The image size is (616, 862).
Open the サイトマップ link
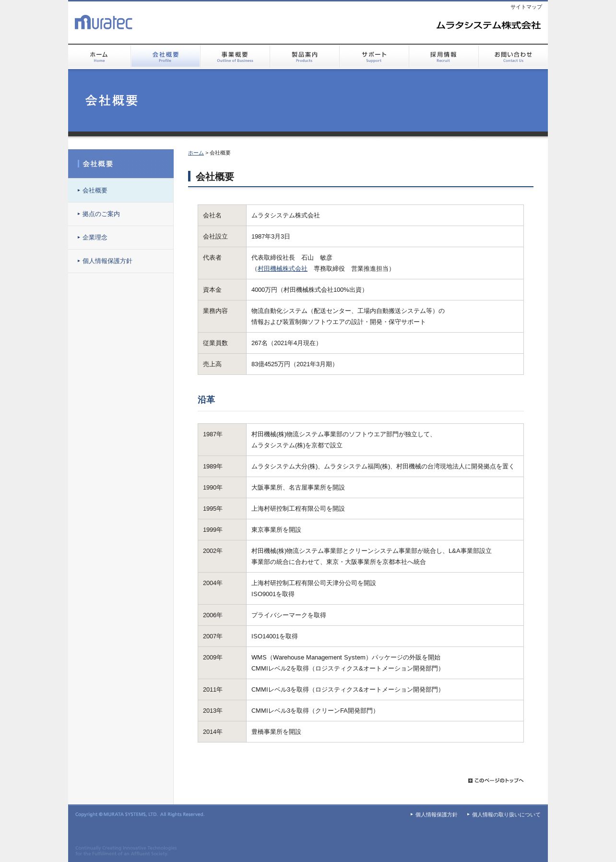(x=526, y=7)
